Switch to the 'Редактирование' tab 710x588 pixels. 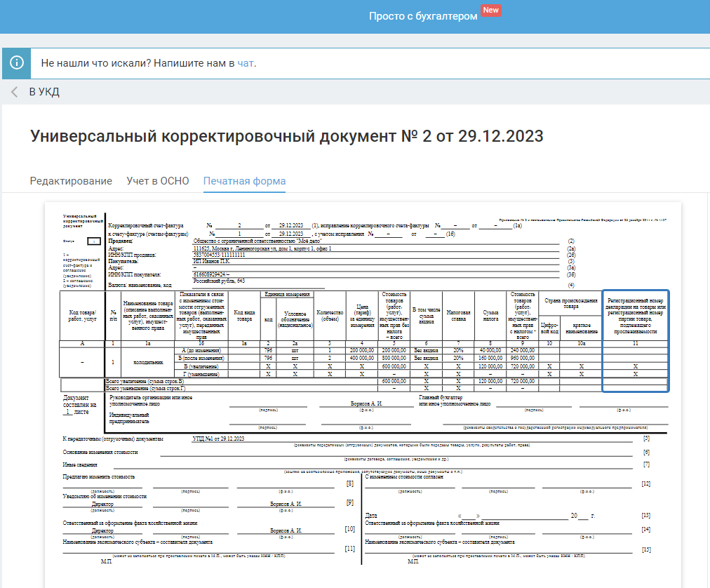[x=71, y=181]
